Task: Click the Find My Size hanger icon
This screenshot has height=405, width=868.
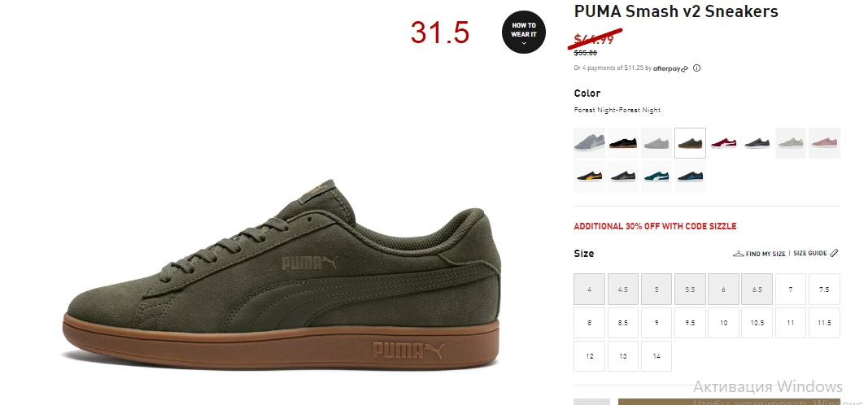Action: coord(738,254)
